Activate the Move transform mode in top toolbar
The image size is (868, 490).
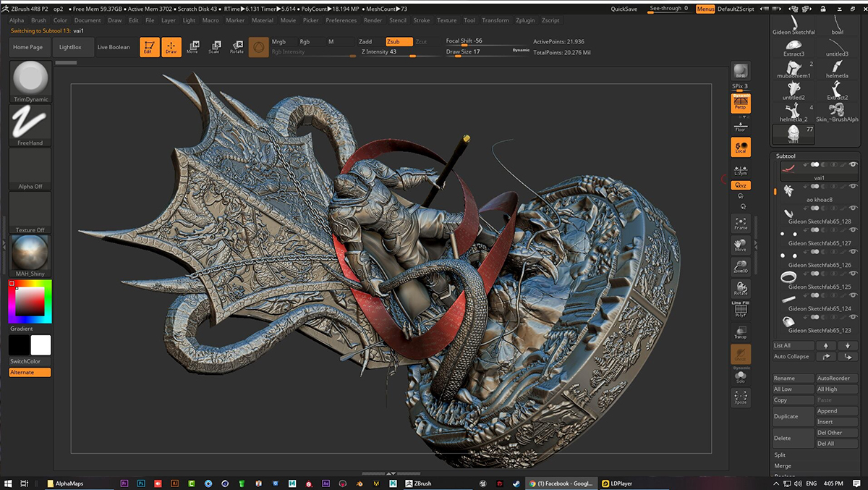(192, 47)
